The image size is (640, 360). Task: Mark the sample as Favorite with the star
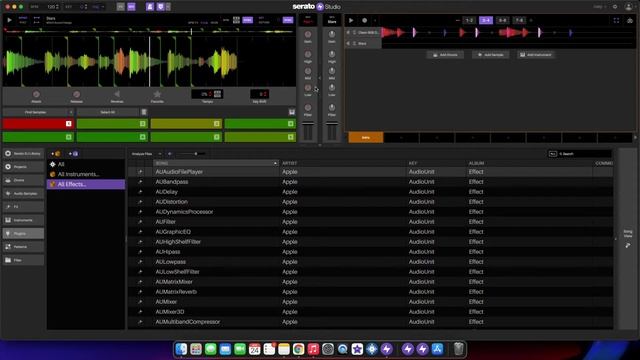pyautogui.click(x=157, y=94)
